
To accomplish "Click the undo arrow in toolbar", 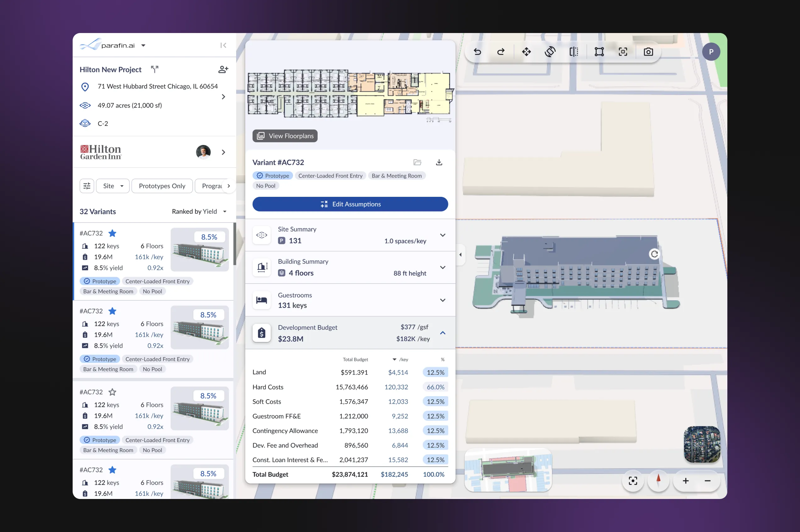I will coord(477,52).
